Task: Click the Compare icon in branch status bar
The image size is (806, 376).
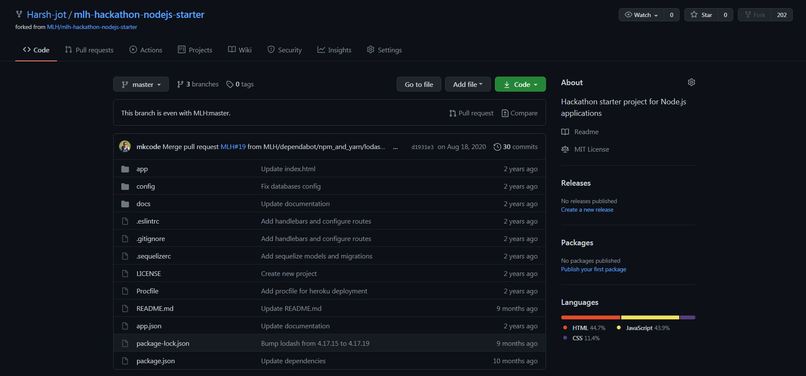Action: pyautogui.click(x=505, y=113)
